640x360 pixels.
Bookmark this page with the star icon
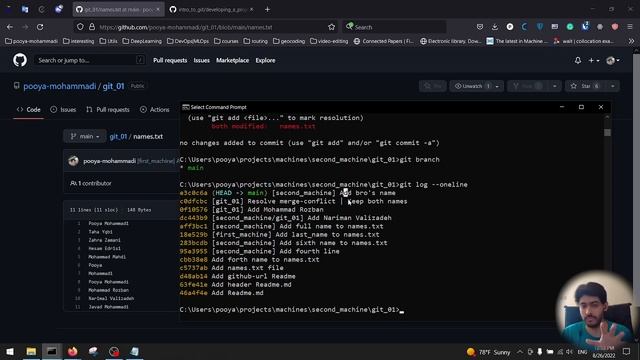coord(331,27)
